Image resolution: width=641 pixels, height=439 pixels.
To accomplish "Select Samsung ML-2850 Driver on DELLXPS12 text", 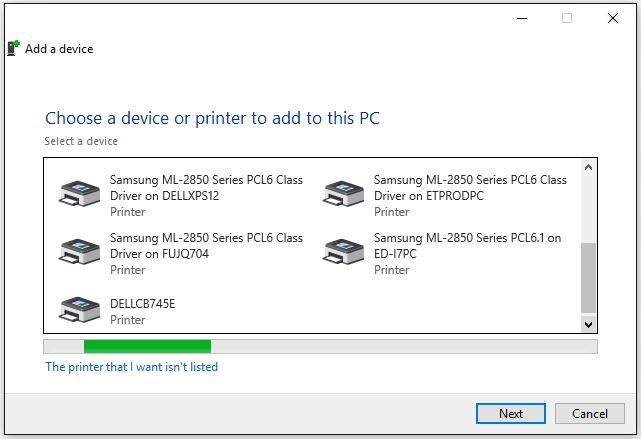I will coord(206,188).
